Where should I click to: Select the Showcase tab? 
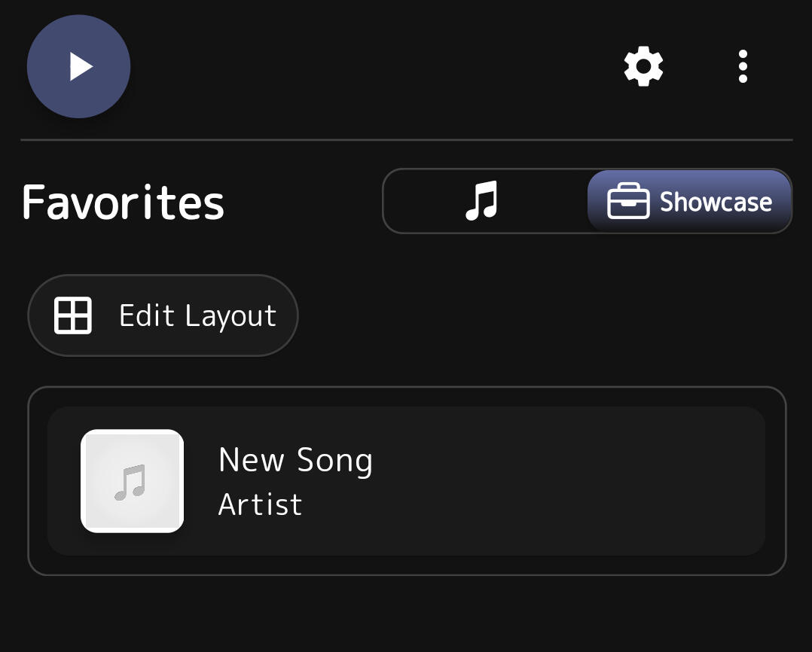click(689, 202)
